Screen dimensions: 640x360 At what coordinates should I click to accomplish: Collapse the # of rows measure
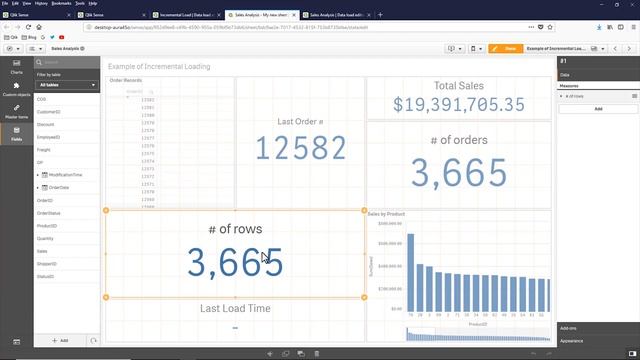pyautogui.click(x=561, y=96)
